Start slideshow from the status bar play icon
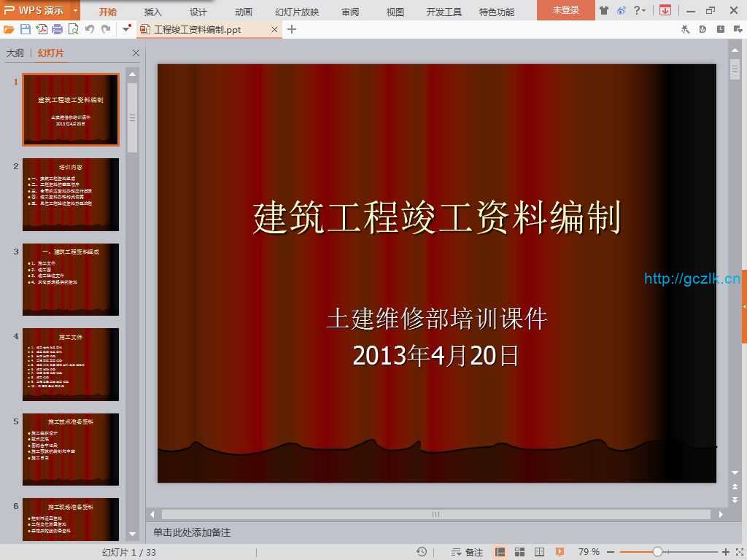Viewport: 747px width, 560px height. coord(560,552)
